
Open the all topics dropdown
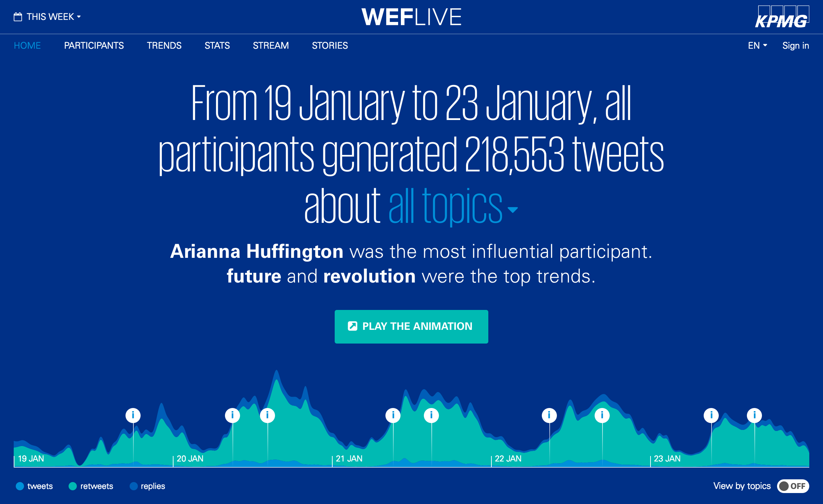453,206
